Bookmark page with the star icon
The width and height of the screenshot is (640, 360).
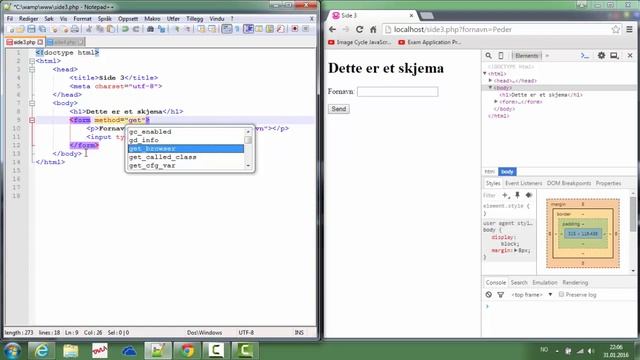pos(616,29)
